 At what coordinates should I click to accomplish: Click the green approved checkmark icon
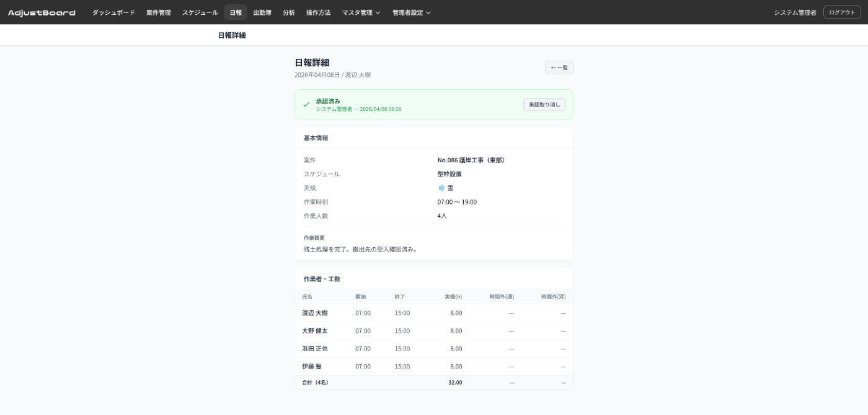tap(306, 105)
